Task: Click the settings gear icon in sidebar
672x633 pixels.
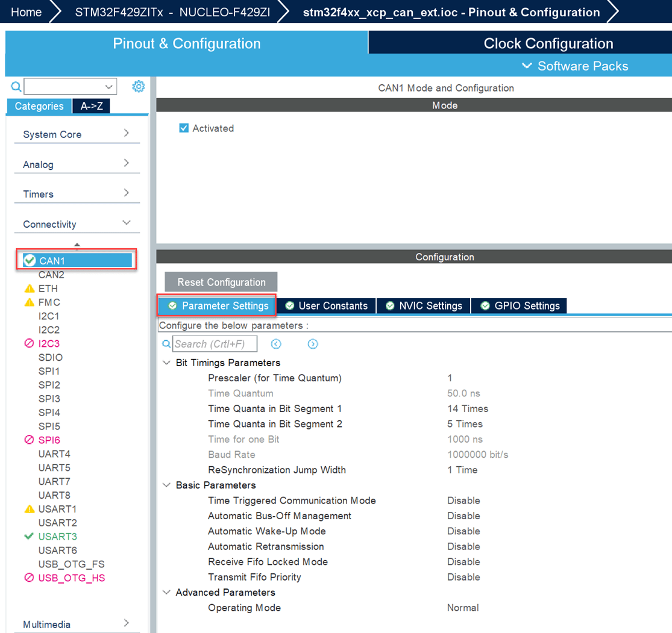Action: 138,87
